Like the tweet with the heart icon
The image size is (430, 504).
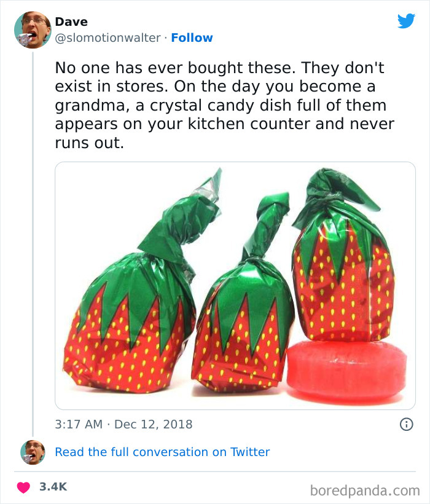23,487
